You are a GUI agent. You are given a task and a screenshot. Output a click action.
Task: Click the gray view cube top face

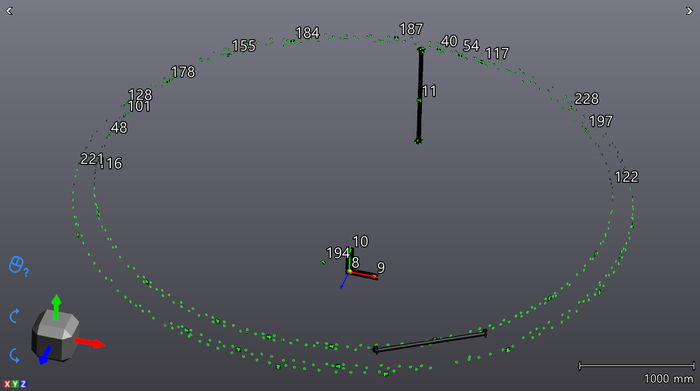coord(58,323)
